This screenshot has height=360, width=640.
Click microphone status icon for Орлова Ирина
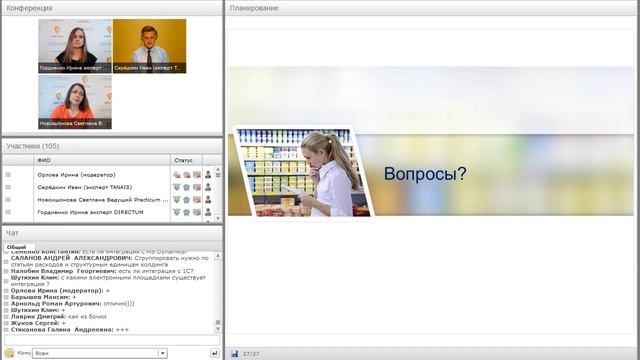[177, 175]
